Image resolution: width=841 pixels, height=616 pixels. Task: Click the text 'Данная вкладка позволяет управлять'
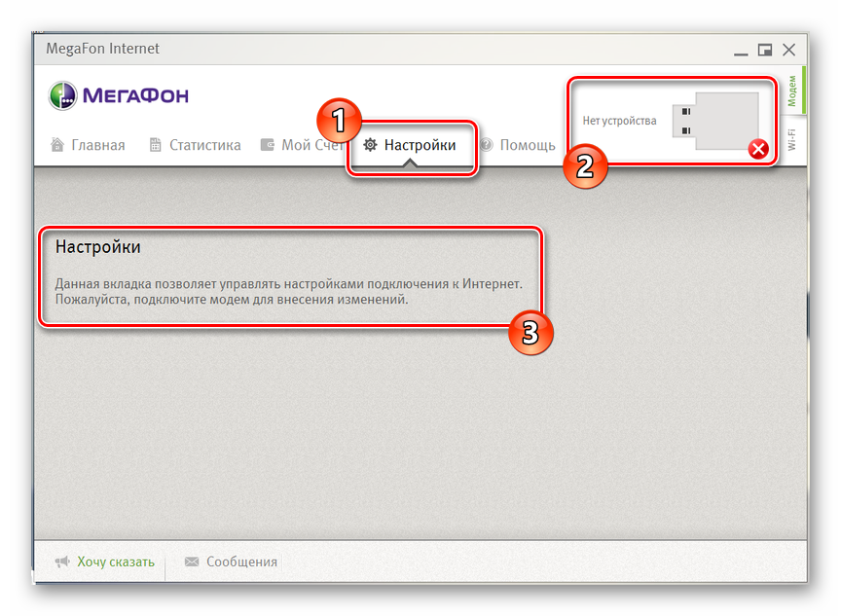click(x=167, y=283)
